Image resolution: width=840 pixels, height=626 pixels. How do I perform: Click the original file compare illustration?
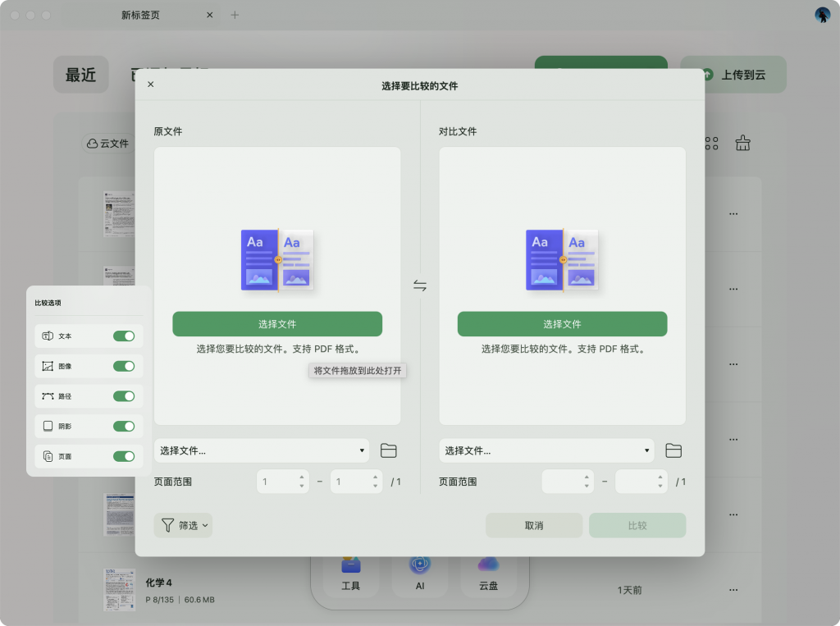(x=277, y=260)
